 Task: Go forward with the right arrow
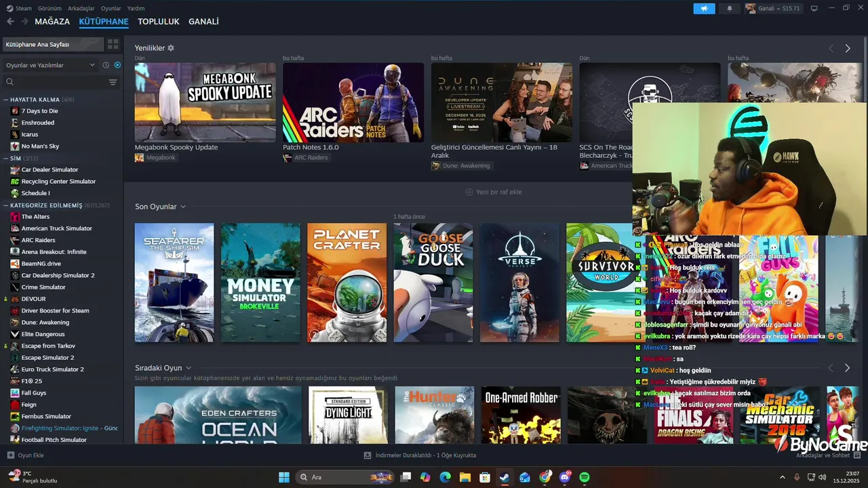pyautogui.click(x=25, y=22)
